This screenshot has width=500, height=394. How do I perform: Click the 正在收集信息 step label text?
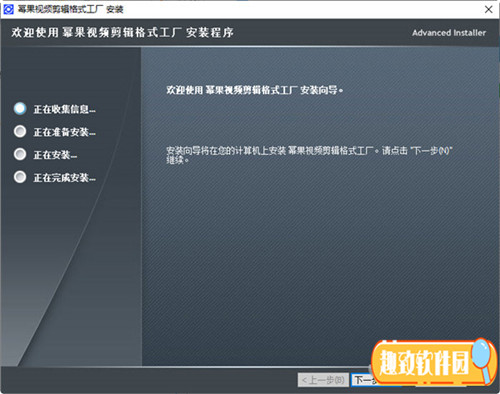64,109
